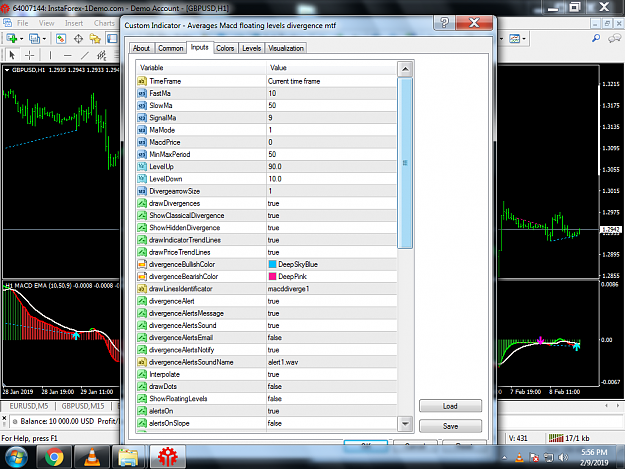This screenshot has height=469, width=625.
Task: Open Windows Explorer from taskbar
Action: (x=128, y=457)
